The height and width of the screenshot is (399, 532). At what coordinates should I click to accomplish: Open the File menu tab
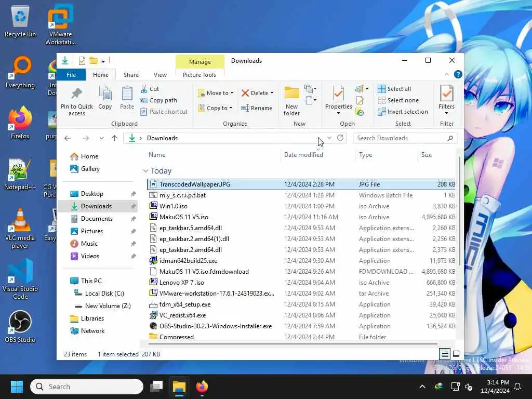[x=71, y=75]
